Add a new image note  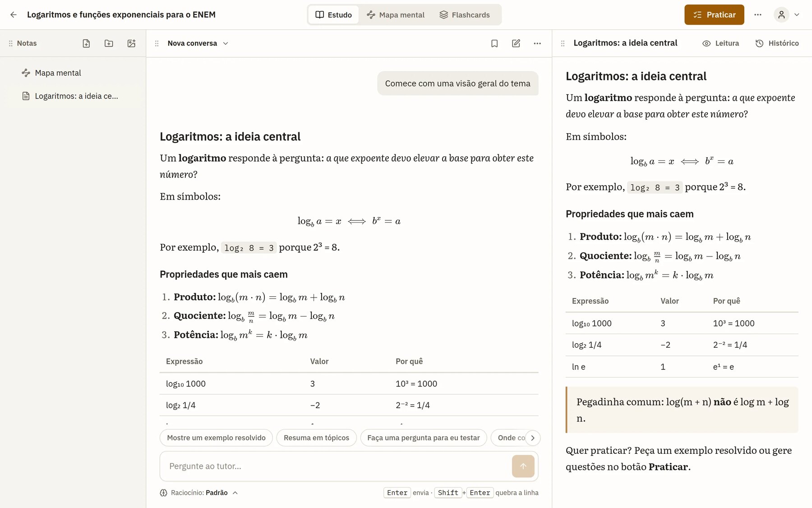coord(131,43)
